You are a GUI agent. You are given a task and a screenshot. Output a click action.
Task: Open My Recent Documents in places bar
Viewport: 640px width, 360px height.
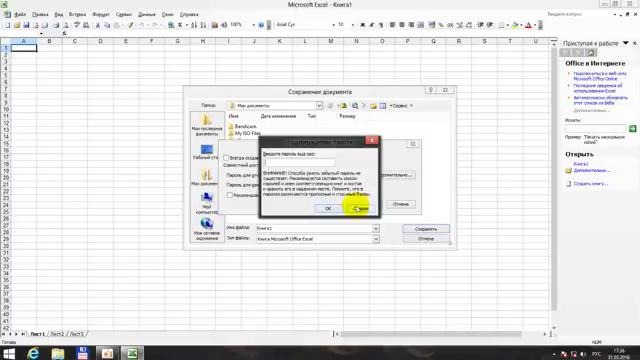click(207, 125)
